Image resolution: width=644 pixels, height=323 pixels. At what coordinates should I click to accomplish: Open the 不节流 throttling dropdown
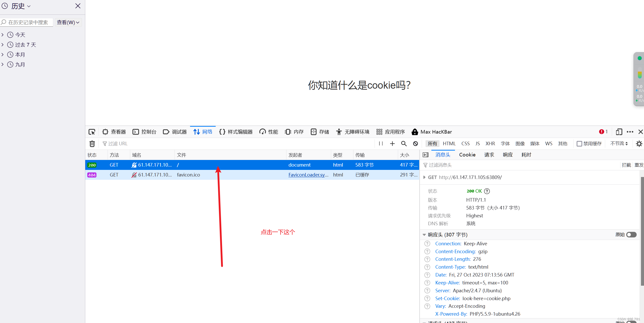(619, 144)
